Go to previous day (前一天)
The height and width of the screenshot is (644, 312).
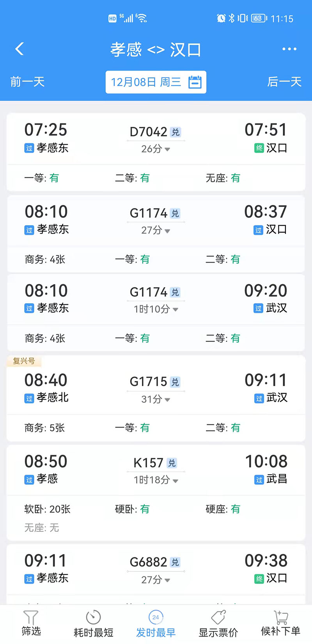pos(27,82)
